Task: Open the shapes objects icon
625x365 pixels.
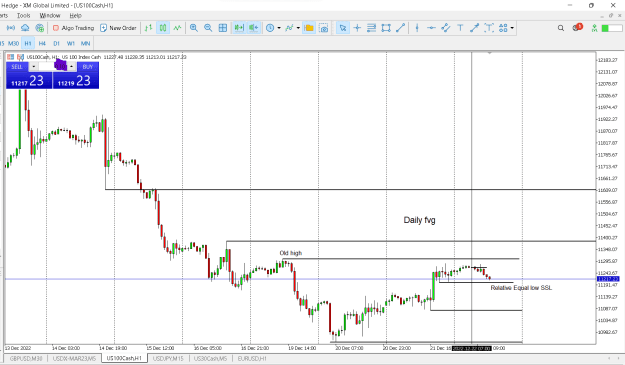Action: tap(503, 28)
